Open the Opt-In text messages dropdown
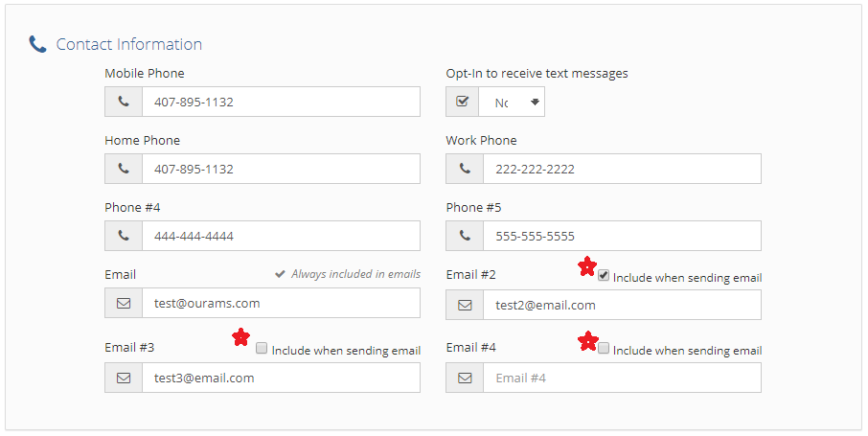The height and width of the screenshot is (436, 868). tap(513, 102)
